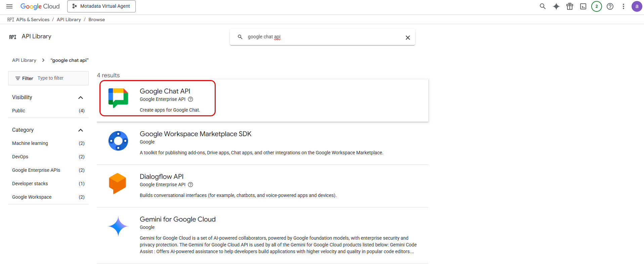Collapse the Visibility filter section
Viewport: 644px width, 278px height.
[x=80, y=97]
